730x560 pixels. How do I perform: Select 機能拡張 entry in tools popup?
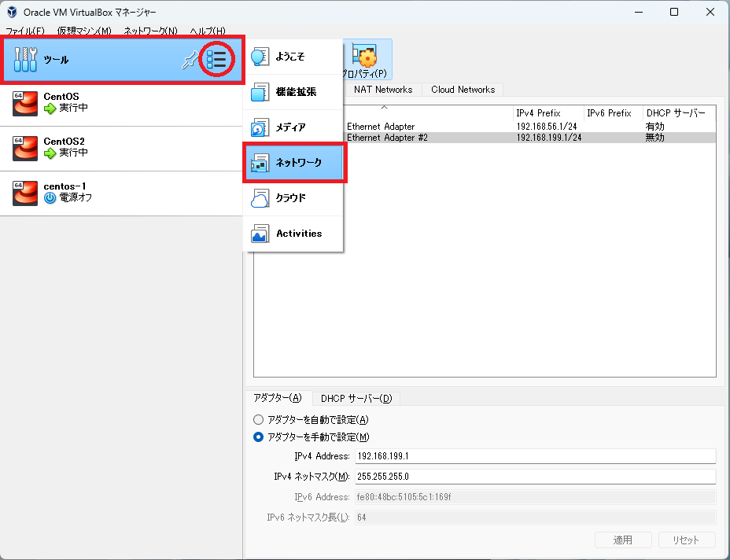tap(293, 92)
